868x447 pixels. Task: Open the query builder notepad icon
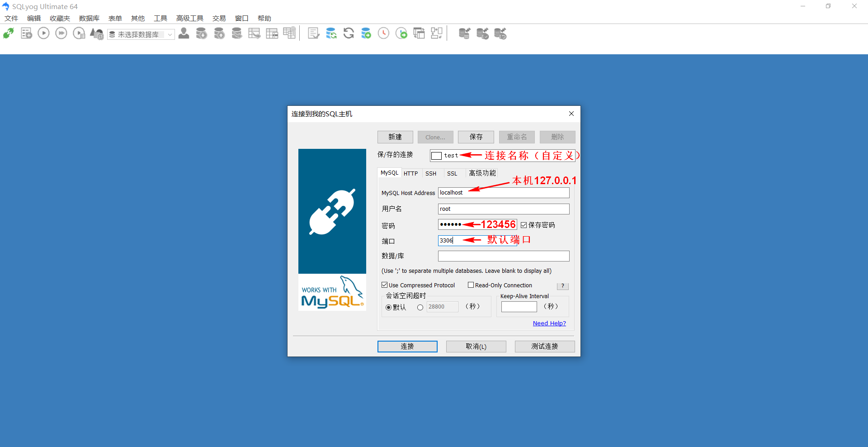point(313,33)
